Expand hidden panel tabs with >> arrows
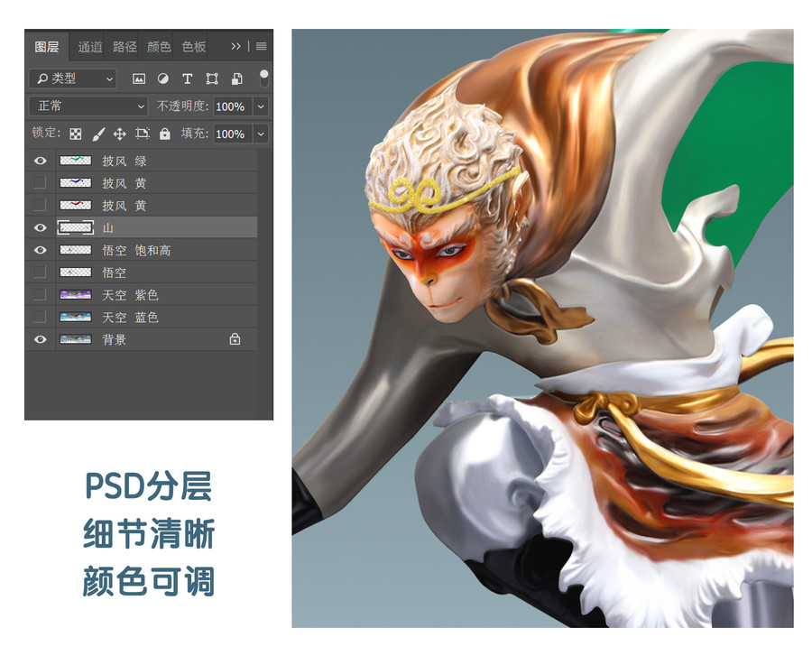Image resolution: width=812 pixels, height=665 pixels. [x=236, y=47]
